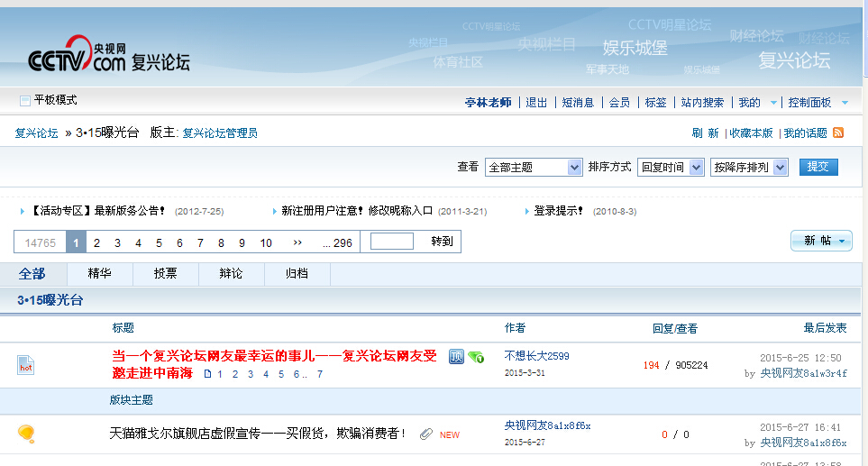Viewport: 868px width, 466px height.
Task: Click the paperclip attachment icon
Action: [x=425, y=434]
